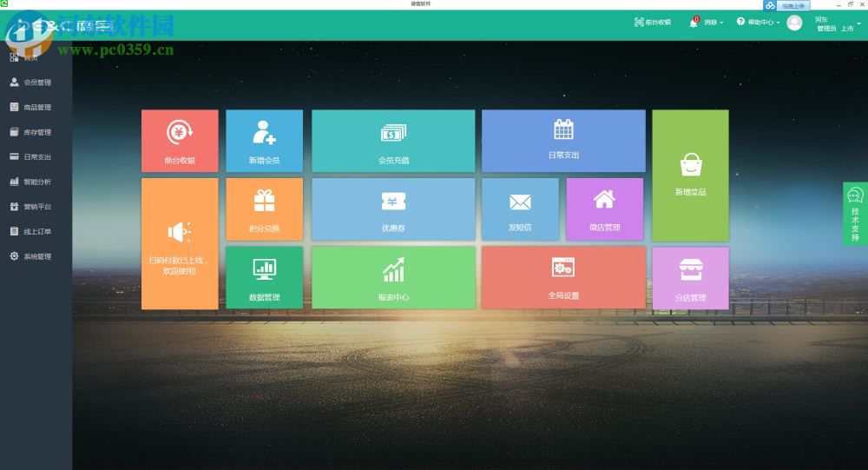Click the user avatar picture

tap(794, 23)
